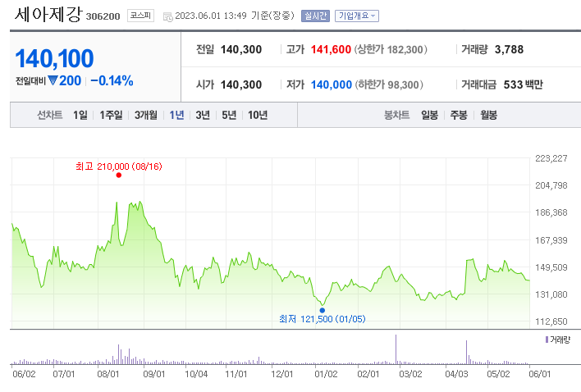The image size is (581, 392).
Task: Click the red 최고 210,000 marker dot
Action: (x=118, y=175)
